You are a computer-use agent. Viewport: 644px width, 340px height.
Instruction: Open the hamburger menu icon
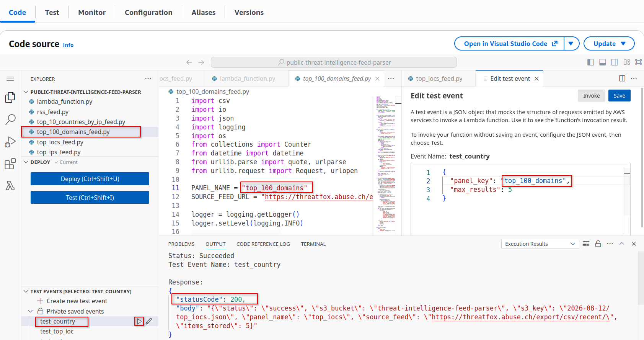click(10, 79)
